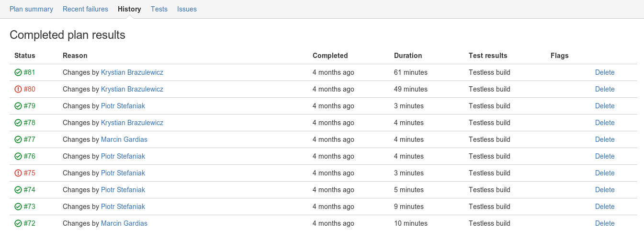Click the red failure icon beside #75
The width and height of the screenshot is (644, 231).
18,173
